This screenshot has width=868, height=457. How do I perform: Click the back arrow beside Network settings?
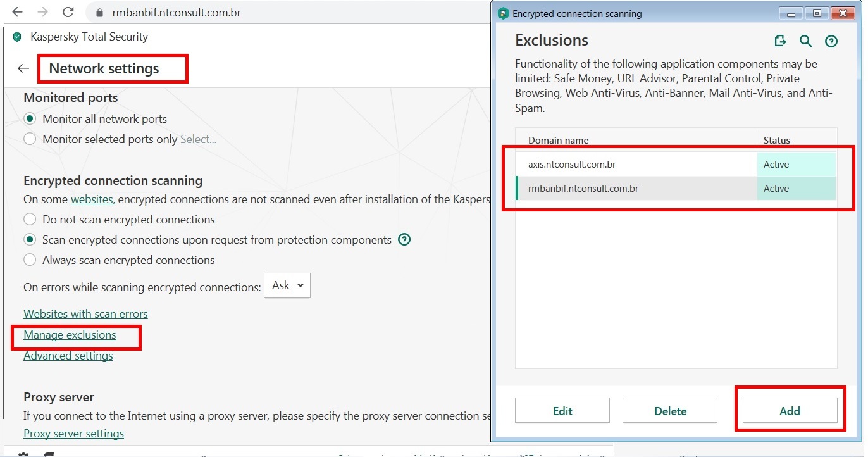coord(23,68)
